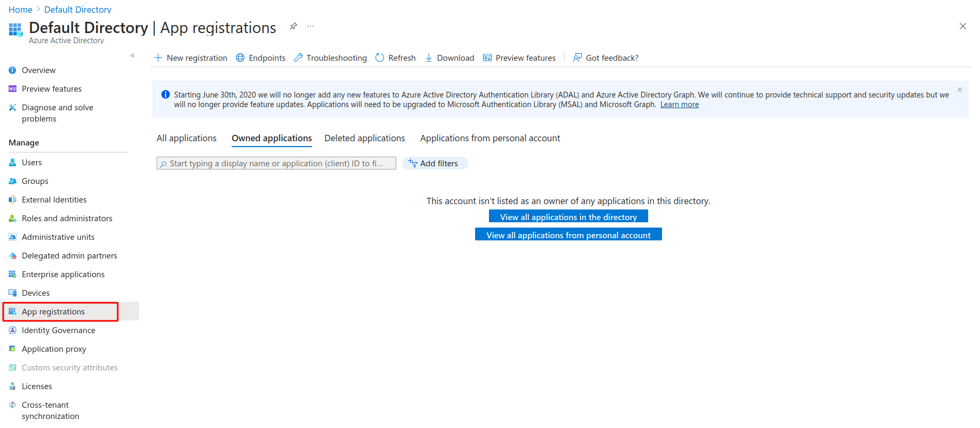Click the blue info icon in banner
Viewport: 980px width, 428px height.
(x=166, y=95)
